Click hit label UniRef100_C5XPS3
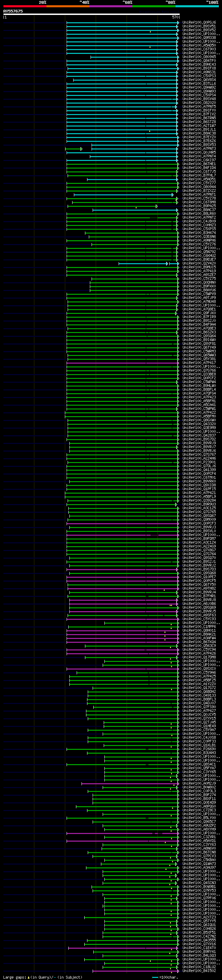 pos(199,76)
